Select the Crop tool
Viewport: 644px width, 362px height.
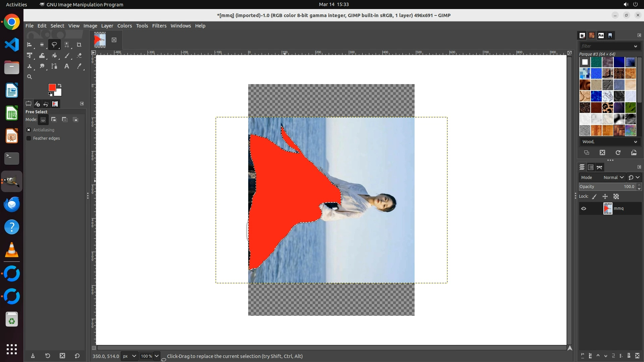[x=79, y=45]
